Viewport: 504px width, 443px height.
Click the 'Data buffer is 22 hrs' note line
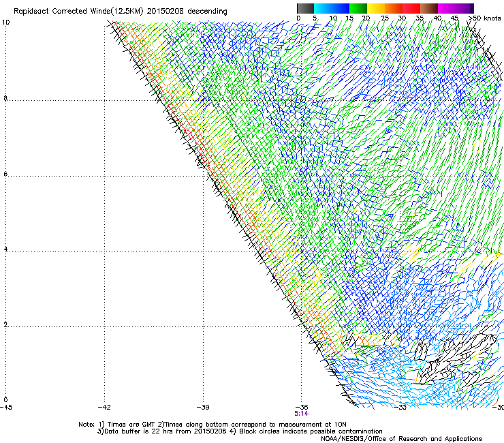(x=240, y=431)
